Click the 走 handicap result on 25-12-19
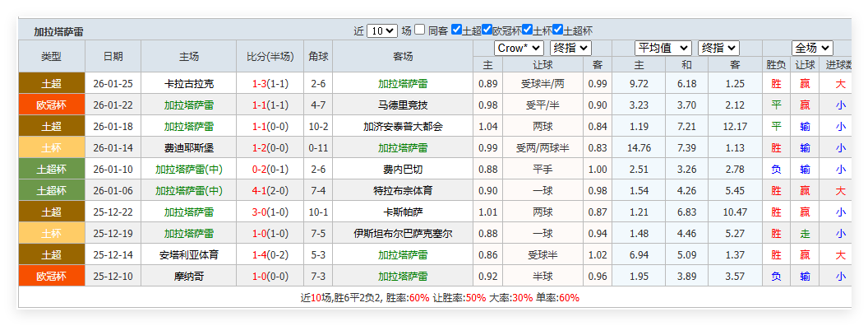 [806, 234]
